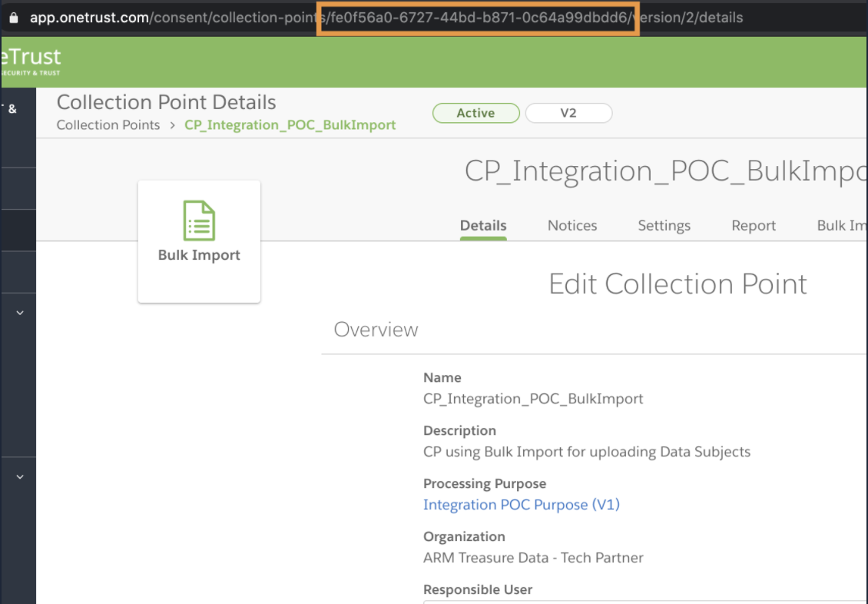Open the V2 version selector pill
Image resolution: width=868 pixels, height=604 pixels.
click(x=568, y=113)
